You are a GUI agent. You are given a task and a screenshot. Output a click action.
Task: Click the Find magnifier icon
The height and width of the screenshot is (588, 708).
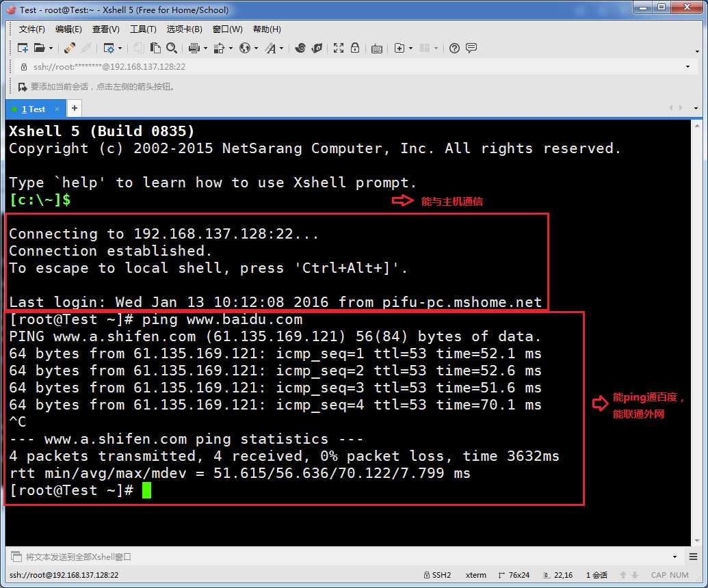coord(172,48)
